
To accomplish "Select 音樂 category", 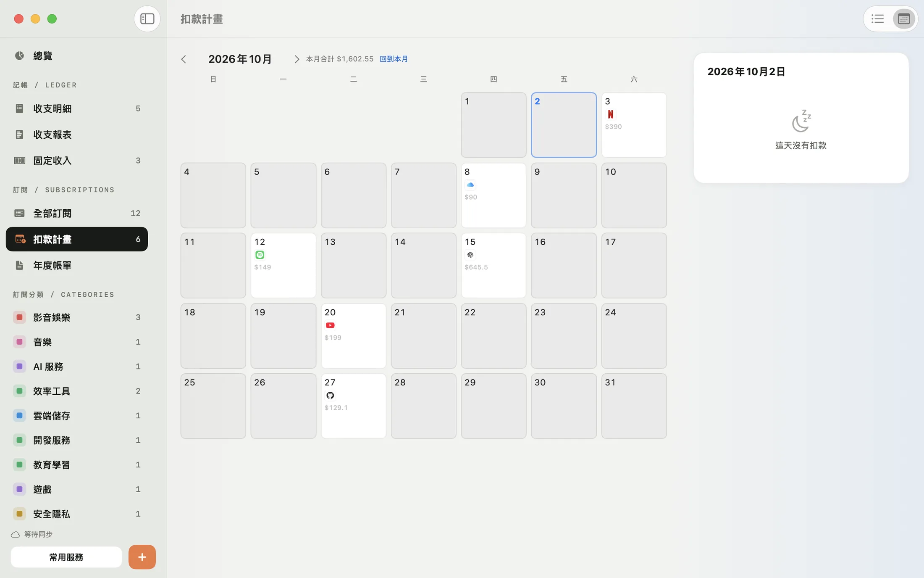I will click(x=77, y=342).
